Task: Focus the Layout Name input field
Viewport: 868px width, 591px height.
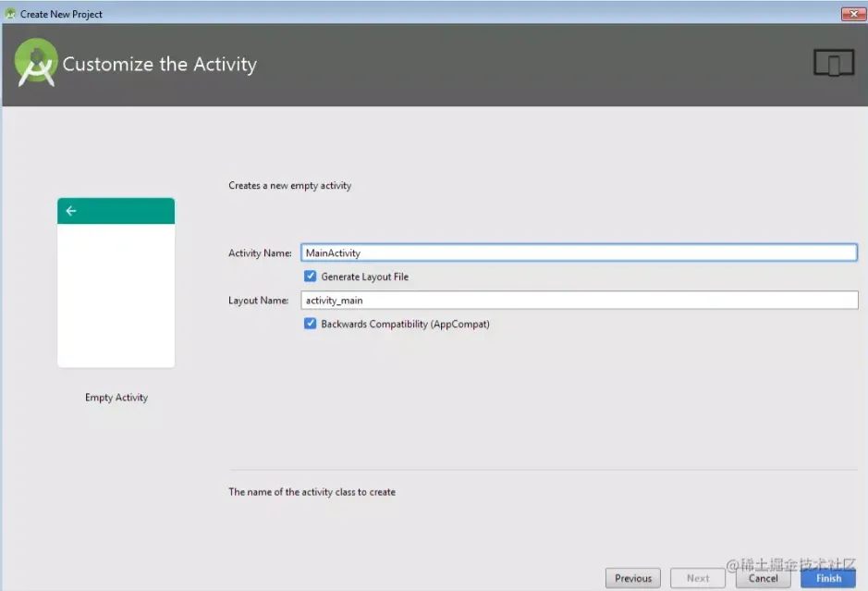Action: tap(579, 301)
